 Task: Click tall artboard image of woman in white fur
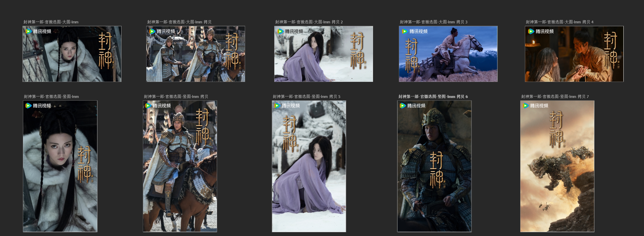tap(60, 166)
